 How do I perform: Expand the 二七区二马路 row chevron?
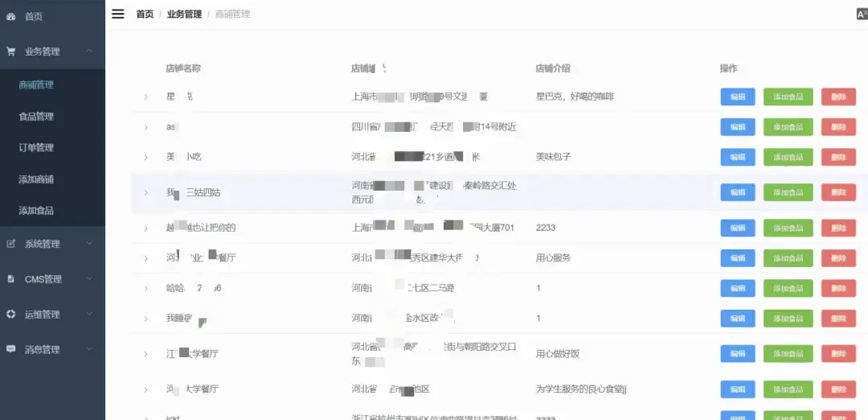[146, 289]
